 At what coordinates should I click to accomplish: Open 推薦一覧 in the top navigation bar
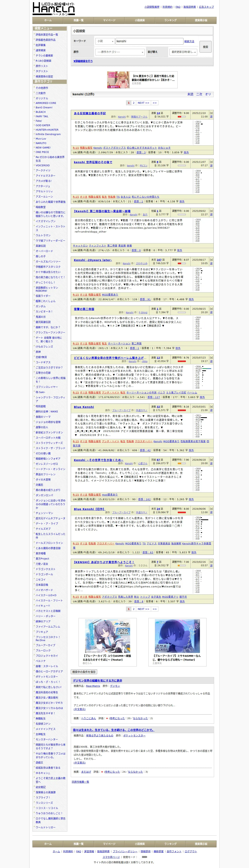79,20
